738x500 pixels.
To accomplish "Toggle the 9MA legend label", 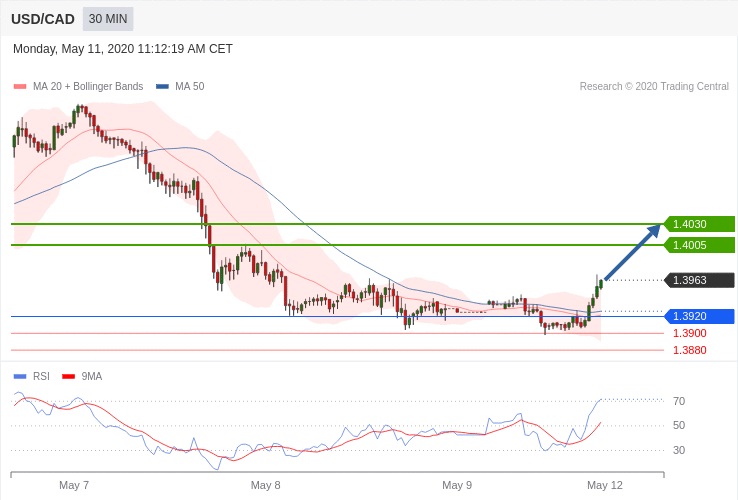I will [92, 377].
